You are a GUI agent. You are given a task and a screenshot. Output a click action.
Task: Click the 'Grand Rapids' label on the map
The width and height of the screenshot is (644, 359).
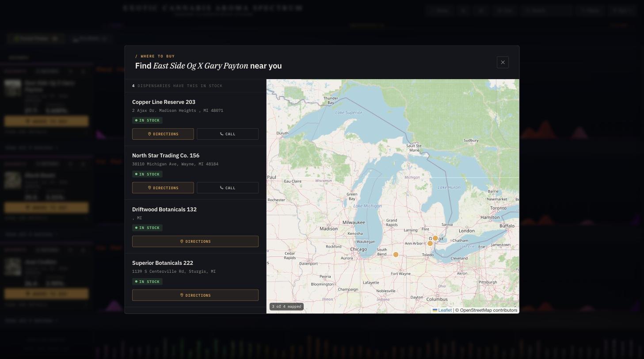(392, 222)
